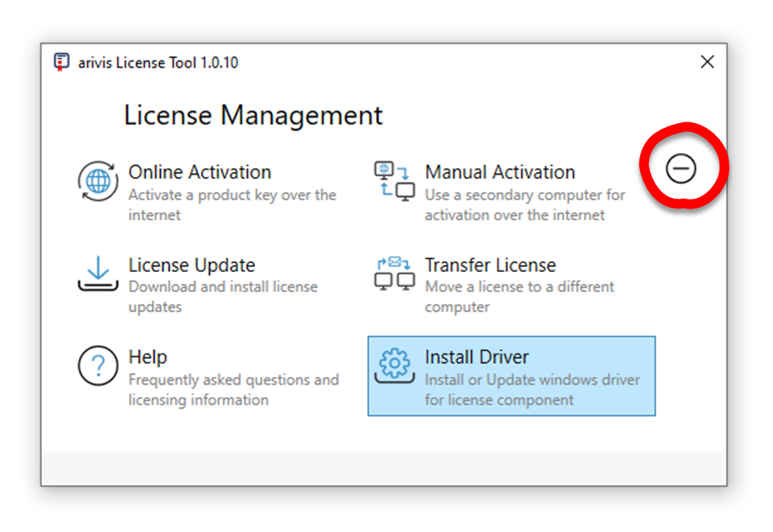Launch License Update
Viewport: 773px width, 532px height.
click(192, 265)
